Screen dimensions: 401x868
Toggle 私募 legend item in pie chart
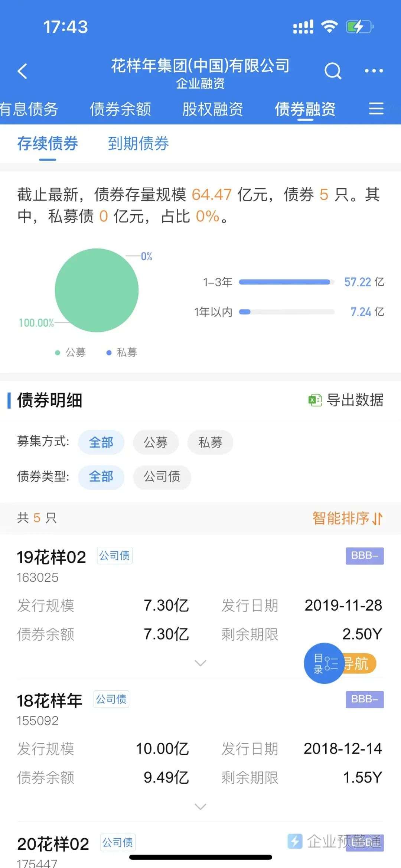(121, 352)
